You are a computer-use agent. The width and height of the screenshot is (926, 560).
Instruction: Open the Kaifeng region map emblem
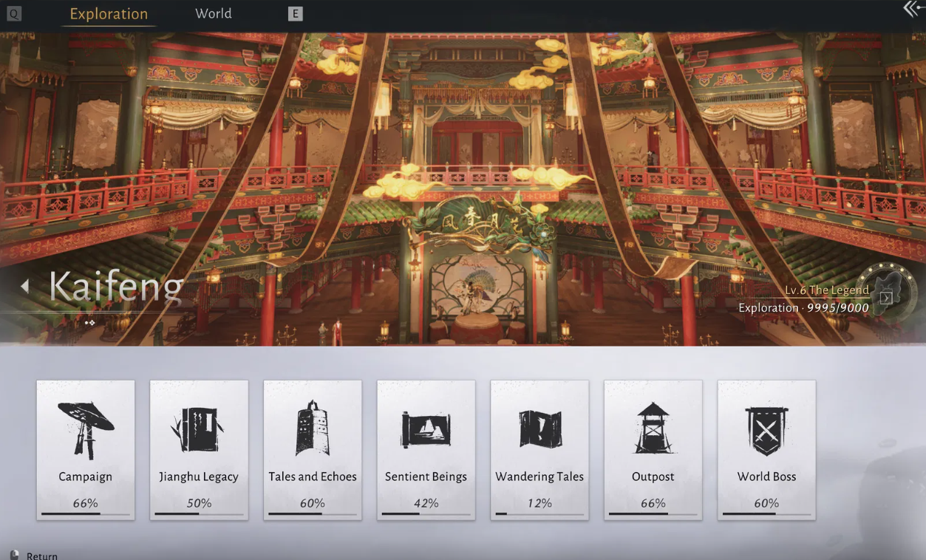(x=886, y=293)
